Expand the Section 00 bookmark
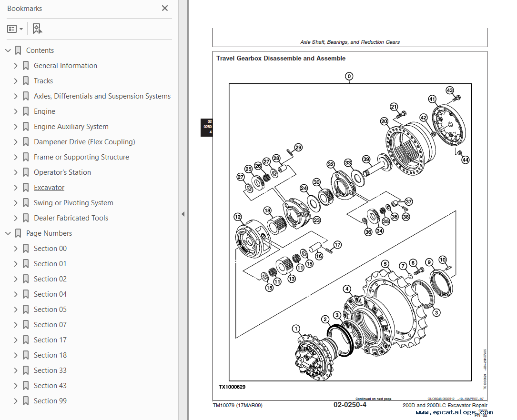 [x=16, y=249]
